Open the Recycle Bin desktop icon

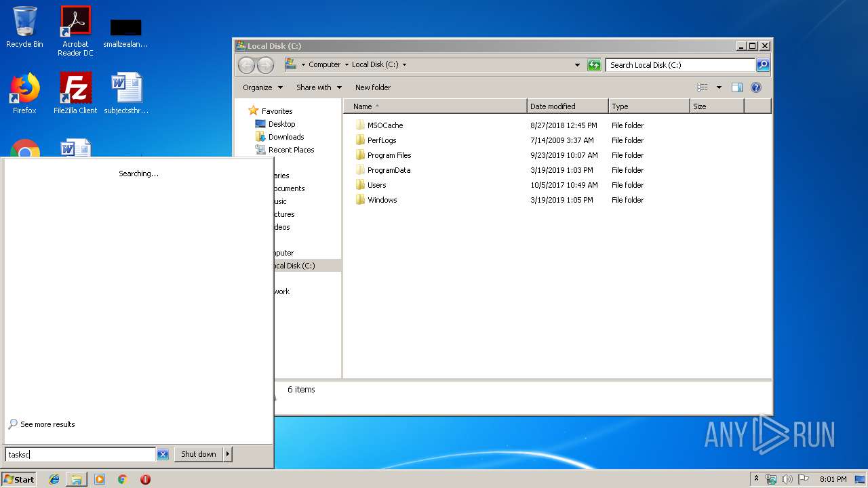(x=24, y=27)
